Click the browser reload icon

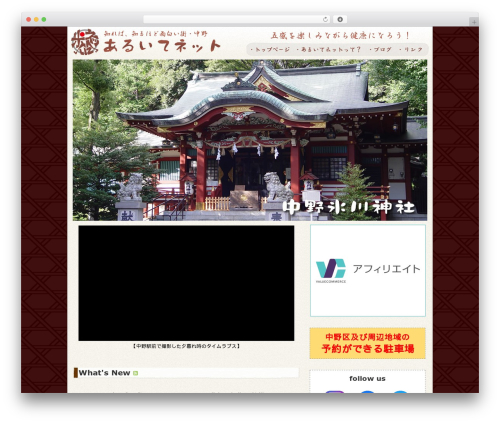coord(325,20)
